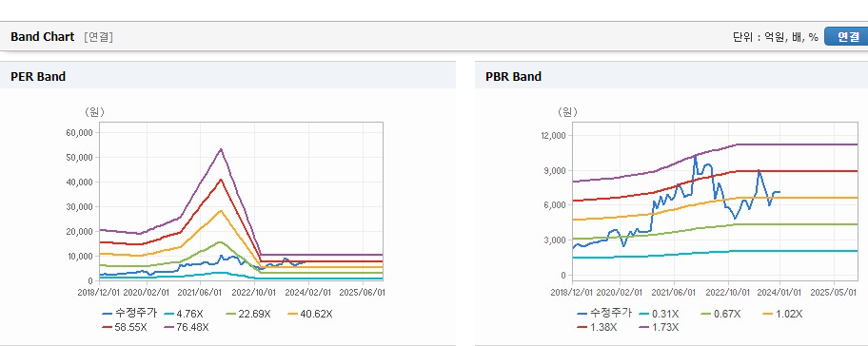Click the PBR Band panel heading
This screenshot has width=868, height=346.
(x=513, y=77)
